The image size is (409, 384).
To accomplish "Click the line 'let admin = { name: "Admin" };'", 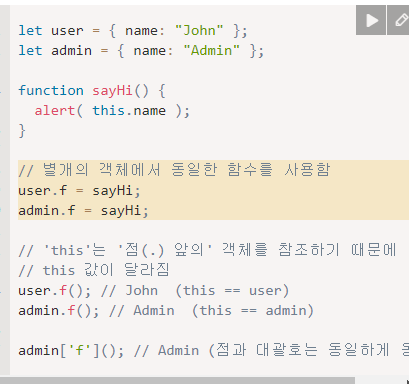I will (x=141, y=51).
